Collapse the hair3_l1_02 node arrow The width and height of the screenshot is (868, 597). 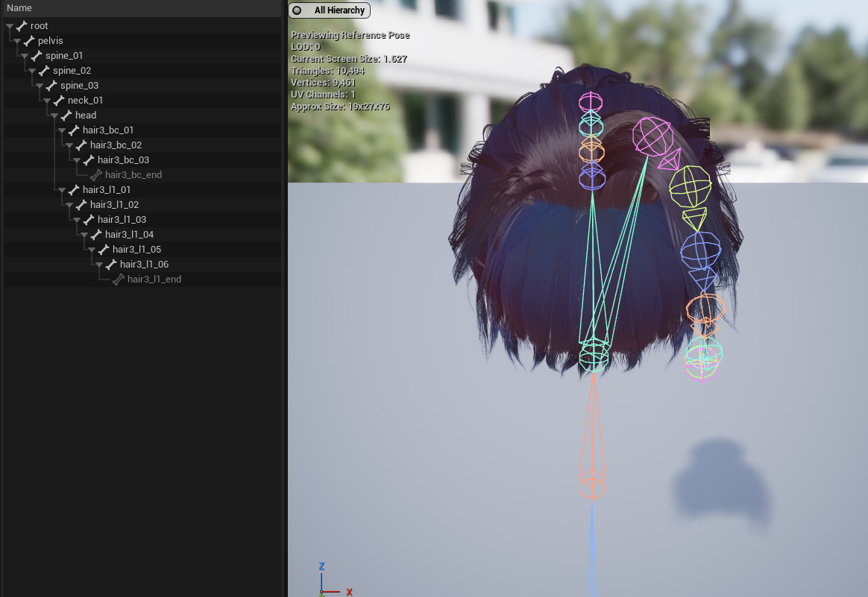70,205
